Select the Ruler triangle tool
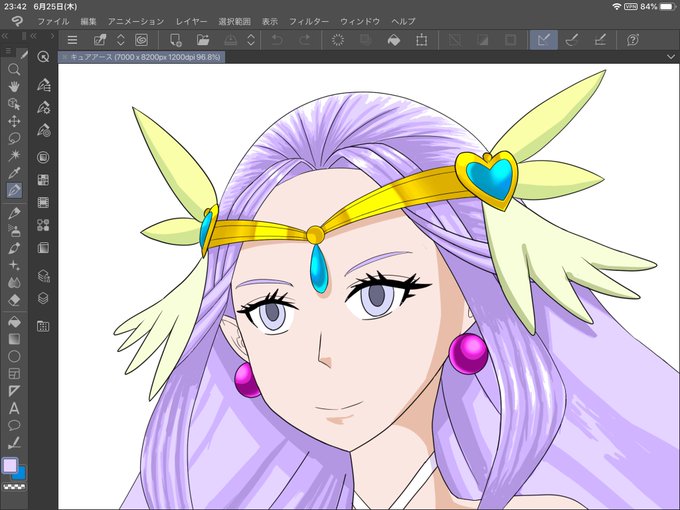This screenshot has width=680, height=510. [x=14, y=391]
